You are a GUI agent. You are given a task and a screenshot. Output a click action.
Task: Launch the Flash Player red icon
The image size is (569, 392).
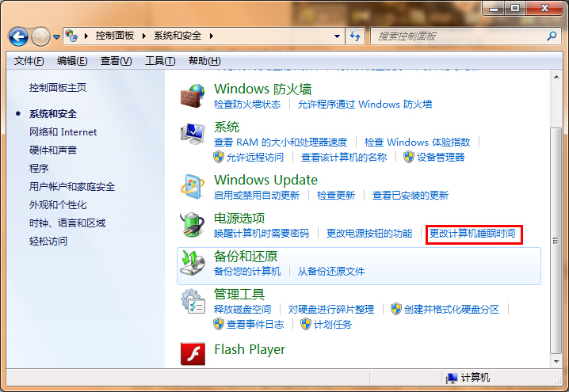pos(193,355)
